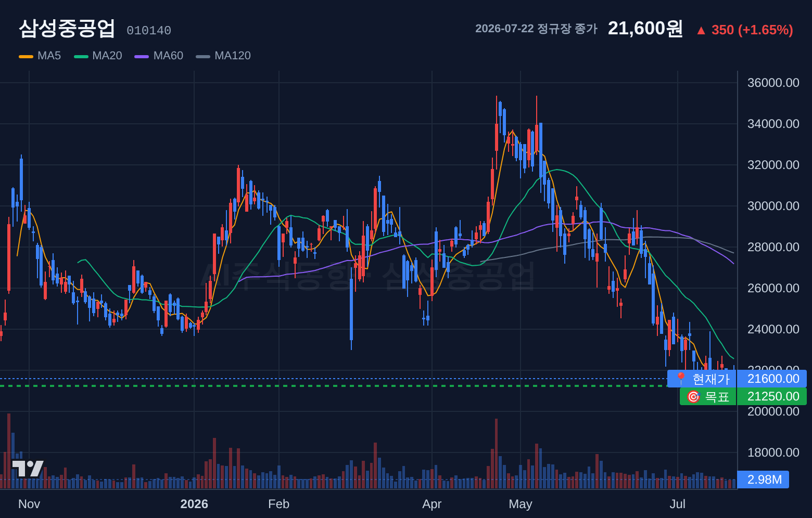Toggle the MA20 legend entry

pyautogui.click(x=98, y=56)
